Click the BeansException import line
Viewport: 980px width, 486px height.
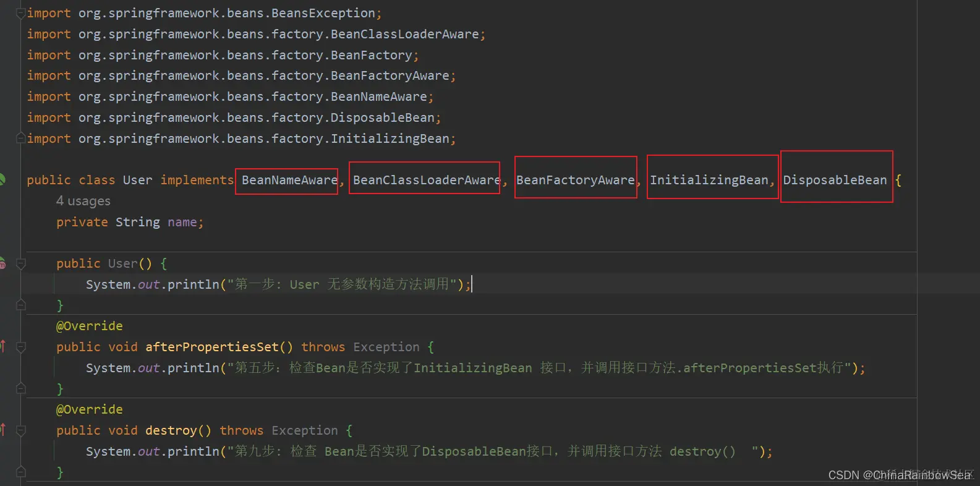(204, 13)
